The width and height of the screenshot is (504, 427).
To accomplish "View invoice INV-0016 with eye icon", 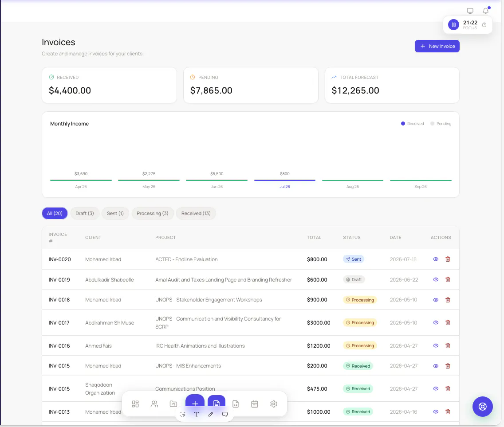I will pyautogui.click(x=436, y=346).
